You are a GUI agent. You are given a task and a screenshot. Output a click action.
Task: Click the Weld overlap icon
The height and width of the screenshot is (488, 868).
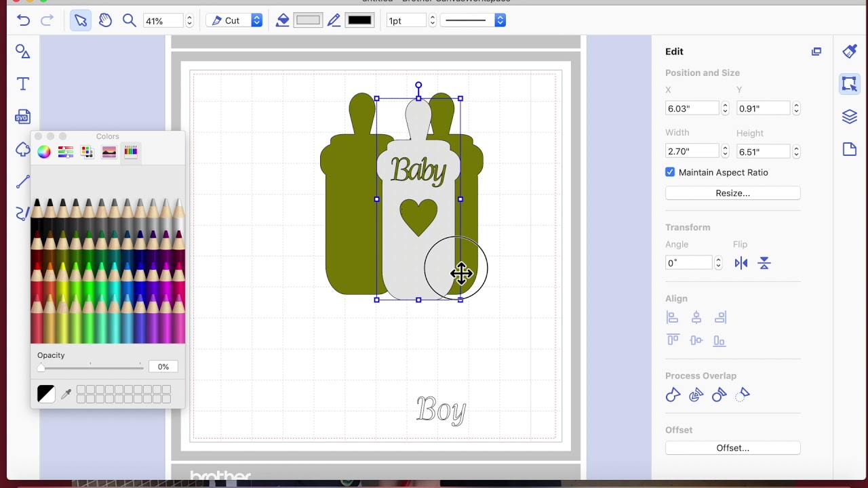[673, 394]
